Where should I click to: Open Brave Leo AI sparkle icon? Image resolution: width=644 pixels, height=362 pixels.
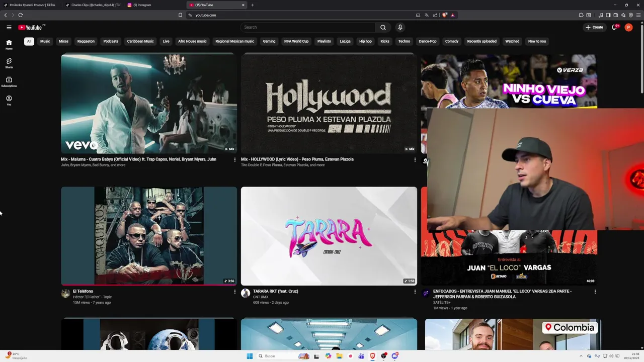[623, 15]
